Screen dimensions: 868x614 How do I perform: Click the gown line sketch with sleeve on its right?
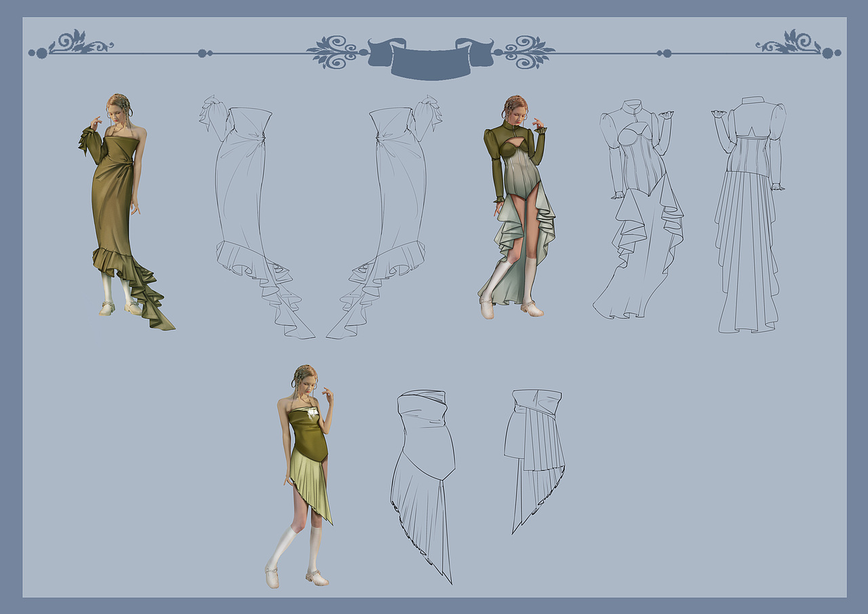pyautogui.click(x=384, y=216)
